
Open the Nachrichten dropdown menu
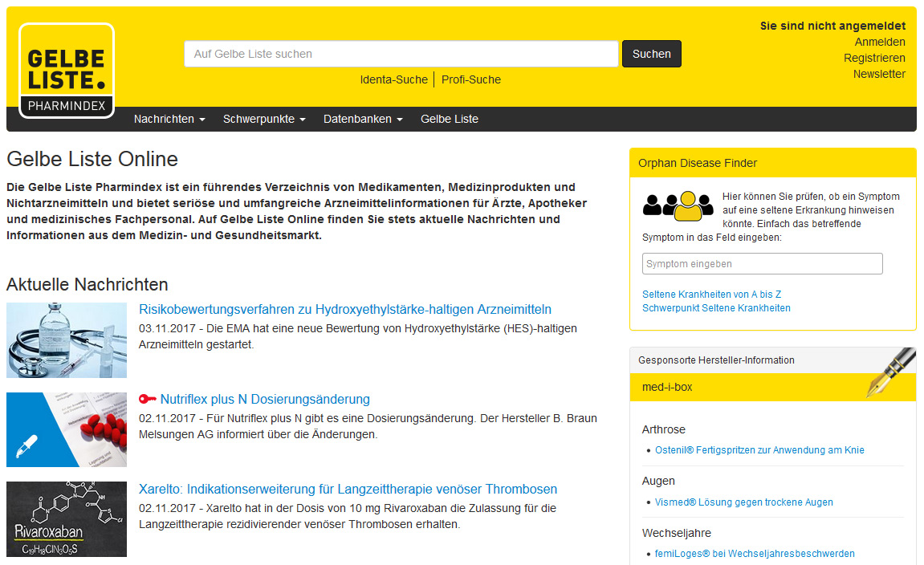pyautogui.click(x=169, y=119)
